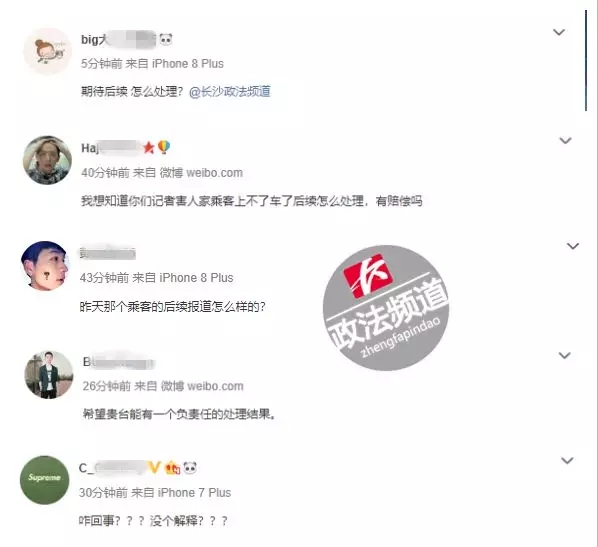Open the panda badge beside the big username

(x=166, y=39)
